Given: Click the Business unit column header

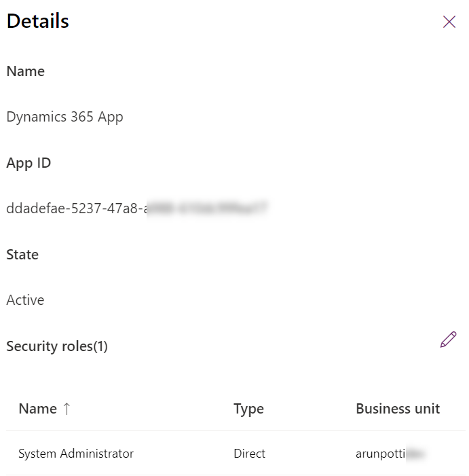Looking at the screenshot, I should 398,409.
